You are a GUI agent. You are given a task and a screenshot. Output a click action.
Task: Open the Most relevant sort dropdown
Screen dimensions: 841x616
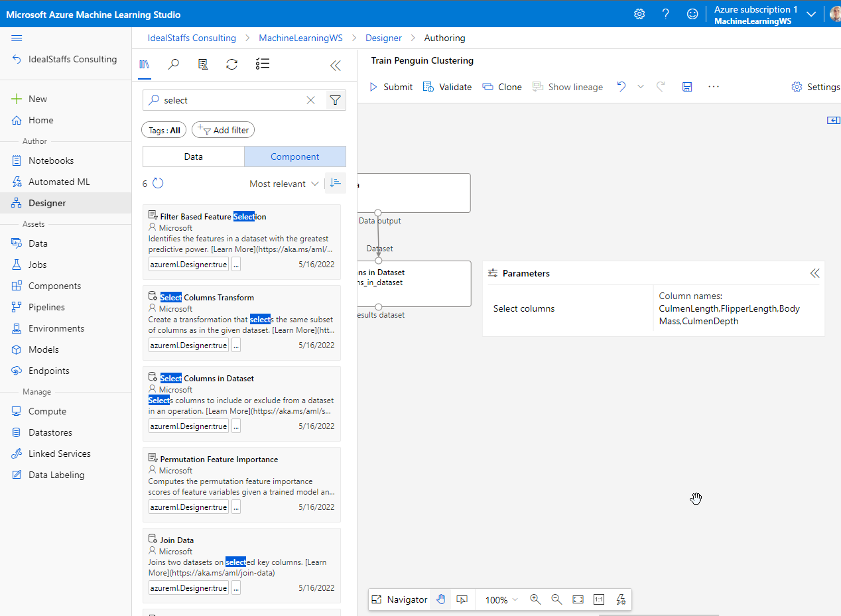pos(284,184)
